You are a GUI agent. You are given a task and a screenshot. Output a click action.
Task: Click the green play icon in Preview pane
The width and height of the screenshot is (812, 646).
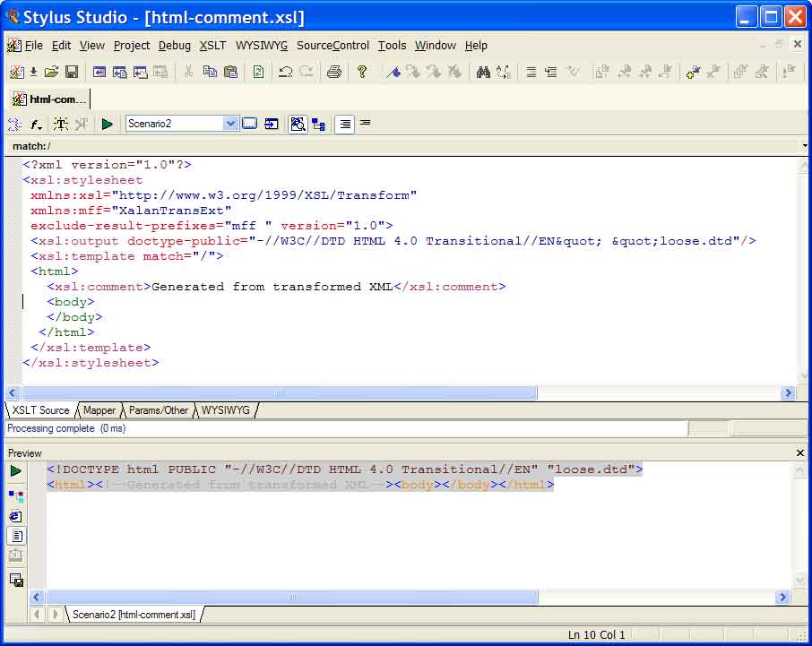point(16,470)
